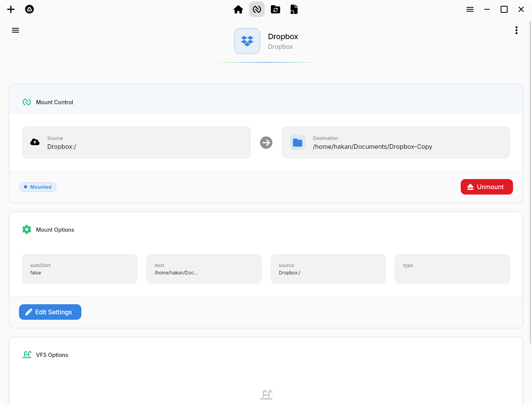This screenshot has width=532, height=405.
Task: Minimize the window
Action: pos(487,9)
